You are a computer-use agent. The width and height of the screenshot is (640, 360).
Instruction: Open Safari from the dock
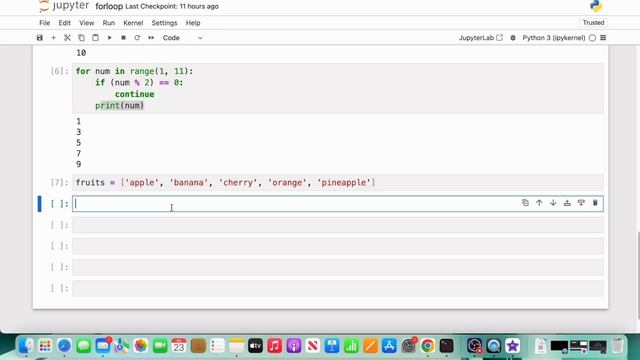(64, 346)
